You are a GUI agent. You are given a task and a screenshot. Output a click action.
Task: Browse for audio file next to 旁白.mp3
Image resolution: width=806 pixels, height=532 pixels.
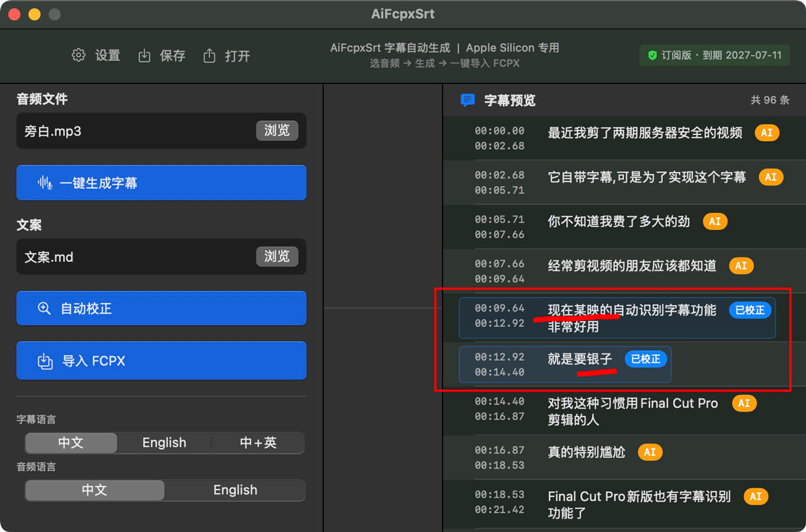pyautogui.click(x=277, y=130)
